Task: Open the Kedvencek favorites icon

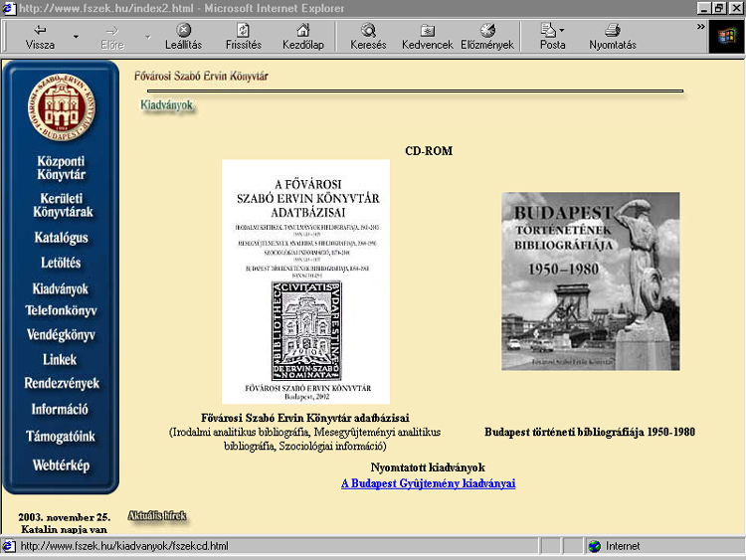Action: (428, 31)
